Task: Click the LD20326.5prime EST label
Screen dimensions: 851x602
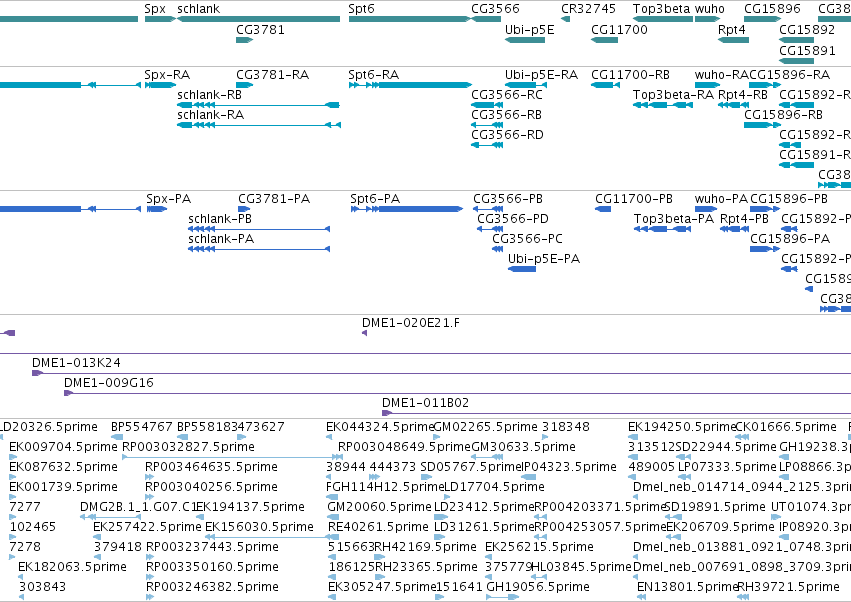Action: 48,427
